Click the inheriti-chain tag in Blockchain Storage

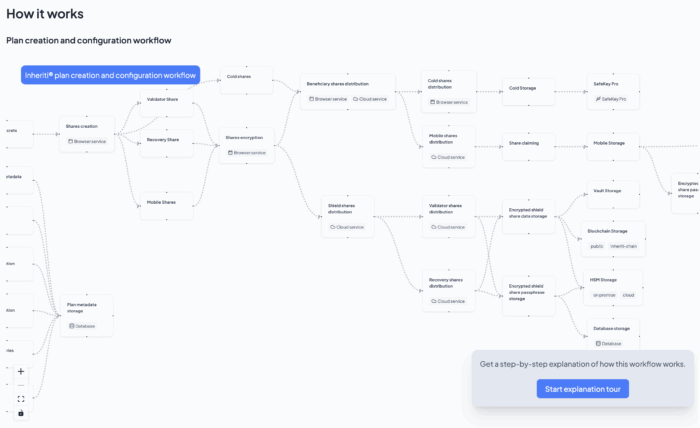[623, 245]
